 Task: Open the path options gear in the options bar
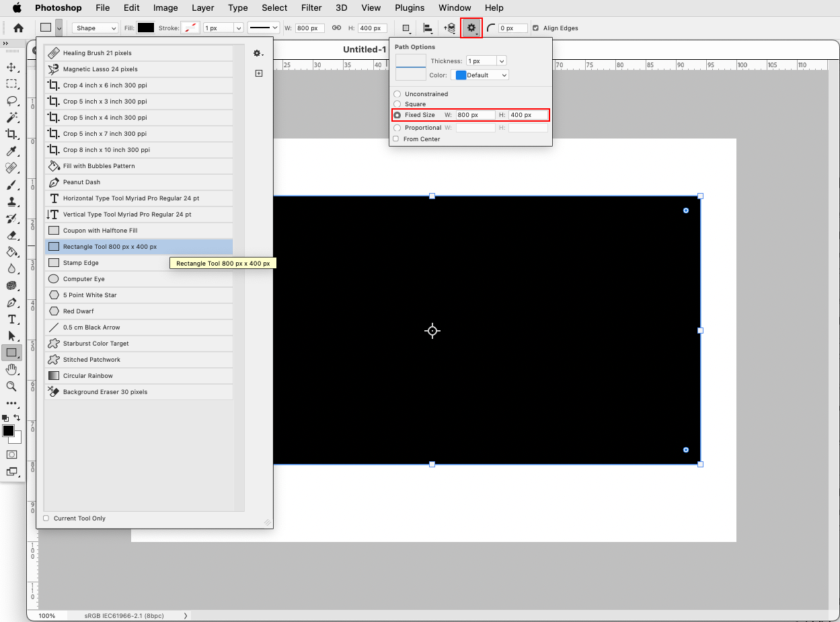(471, 28)
